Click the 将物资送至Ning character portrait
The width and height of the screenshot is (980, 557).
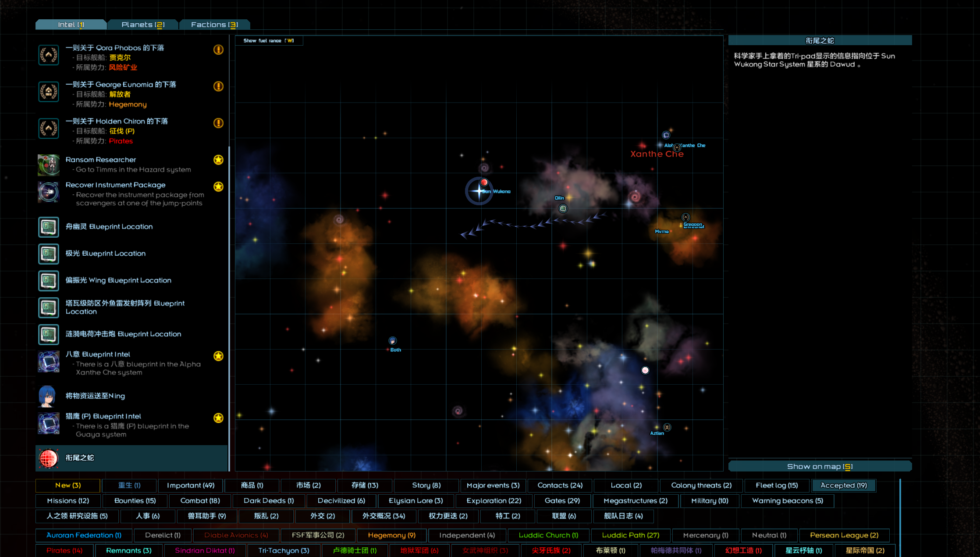[x=47, y=396]
